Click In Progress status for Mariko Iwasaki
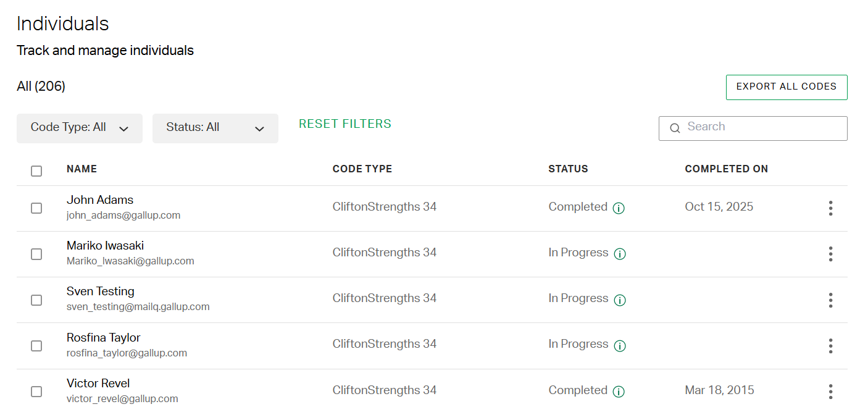The height and width of the screenshot is (412, 868). coord(578,253)
